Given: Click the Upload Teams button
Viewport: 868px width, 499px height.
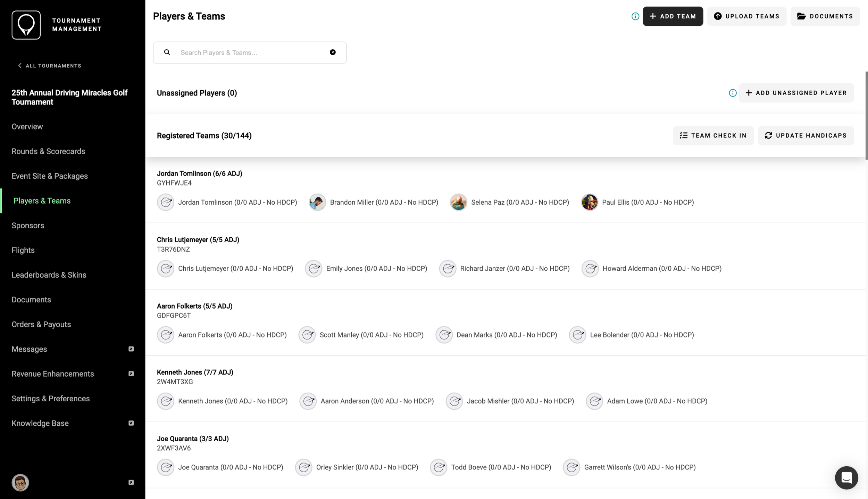Looking at the screenshot, I should pyautogui.click(x=746, y=16).
